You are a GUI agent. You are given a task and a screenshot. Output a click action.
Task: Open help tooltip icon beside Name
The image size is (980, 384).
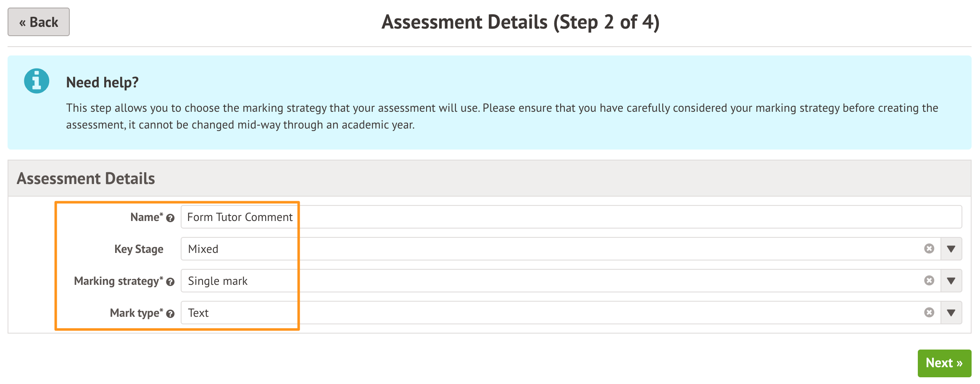[170, 218]
